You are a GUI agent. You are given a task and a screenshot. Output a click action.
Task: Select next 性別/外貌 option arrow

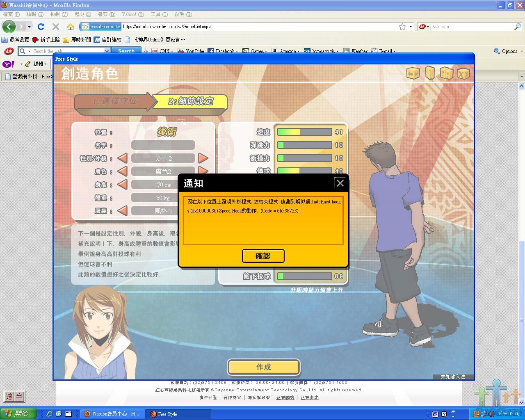point(203,158)
